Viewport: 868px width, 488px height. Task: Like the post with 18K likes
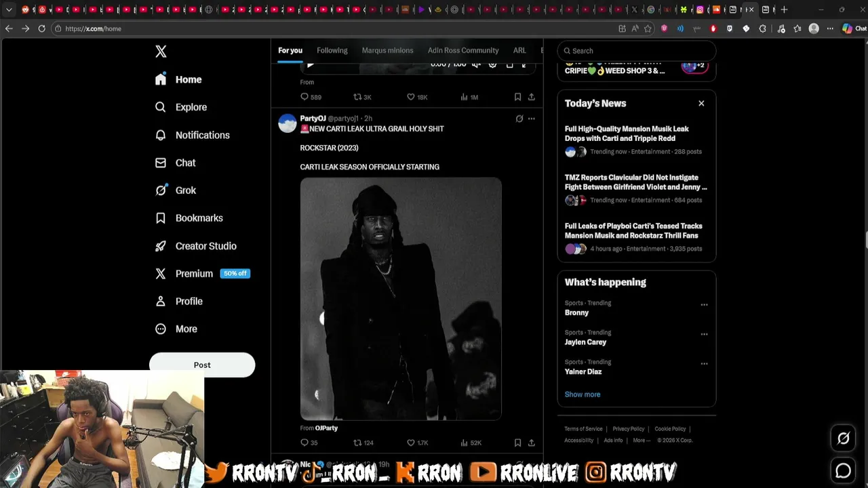point(417,97)
